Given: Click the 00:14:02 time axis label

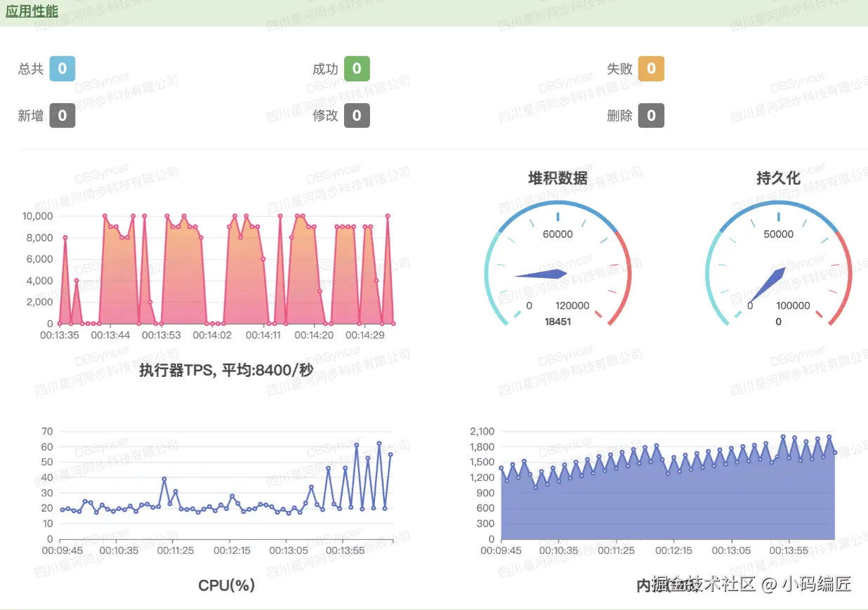Looking at the screenshot, I should [212, 336].
